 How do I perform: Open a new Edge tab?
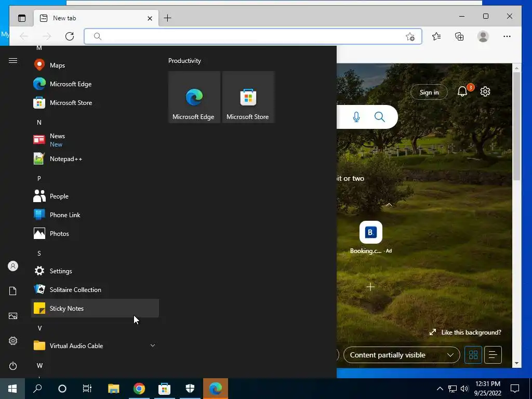pos(168,18)
